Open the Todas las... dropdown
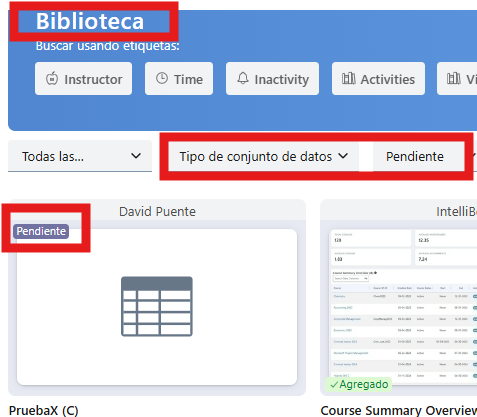Screen dimensions: 477x417 point(80,156)
